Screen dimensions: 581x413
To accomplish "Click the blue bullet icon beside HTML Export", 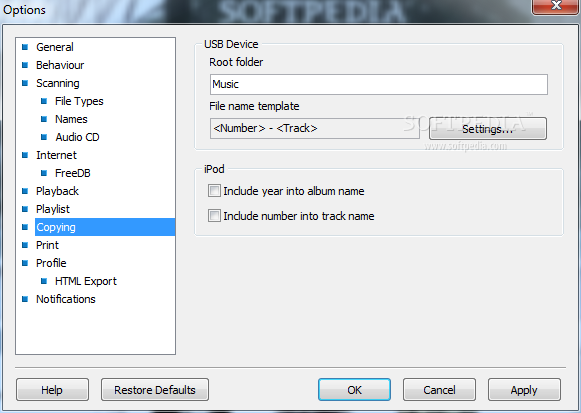I will [x=44, y=281].
